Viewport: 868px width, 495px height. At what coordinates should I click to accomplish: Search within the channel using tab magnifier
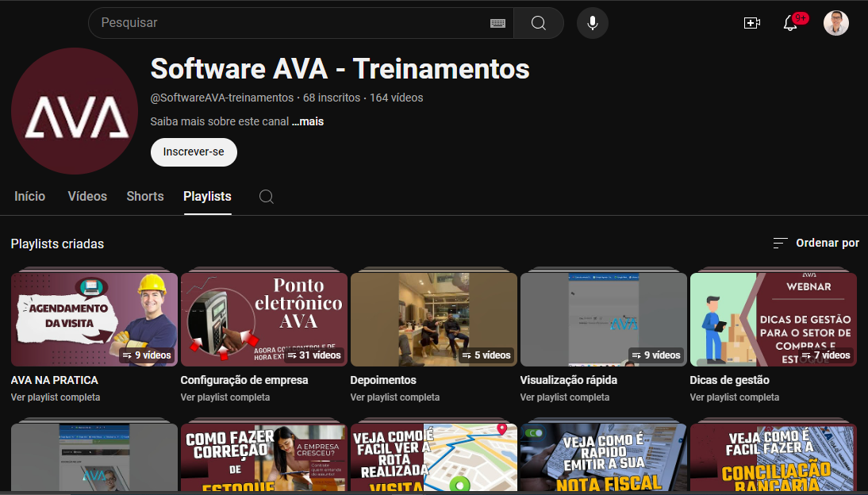pos(267,197)
